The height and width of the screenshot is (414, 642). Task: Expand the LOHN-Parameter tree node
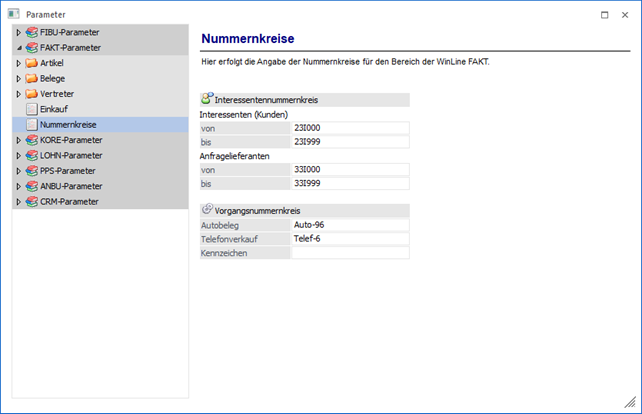[18, 156]
